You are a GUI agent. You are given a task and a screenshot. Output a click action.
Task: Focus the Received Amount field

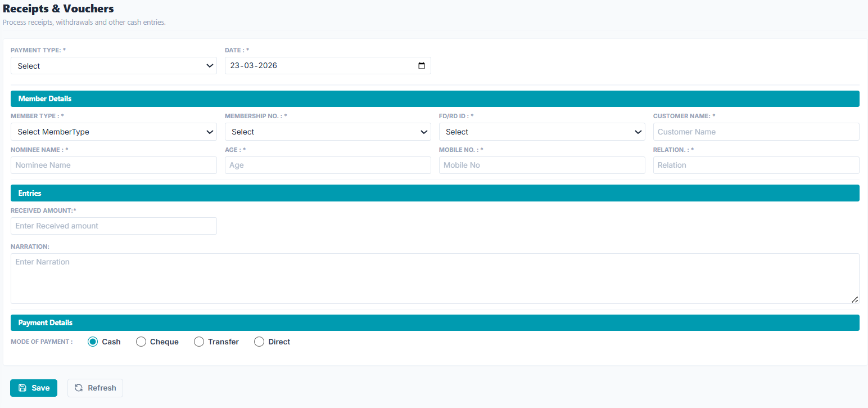(114, 226)
